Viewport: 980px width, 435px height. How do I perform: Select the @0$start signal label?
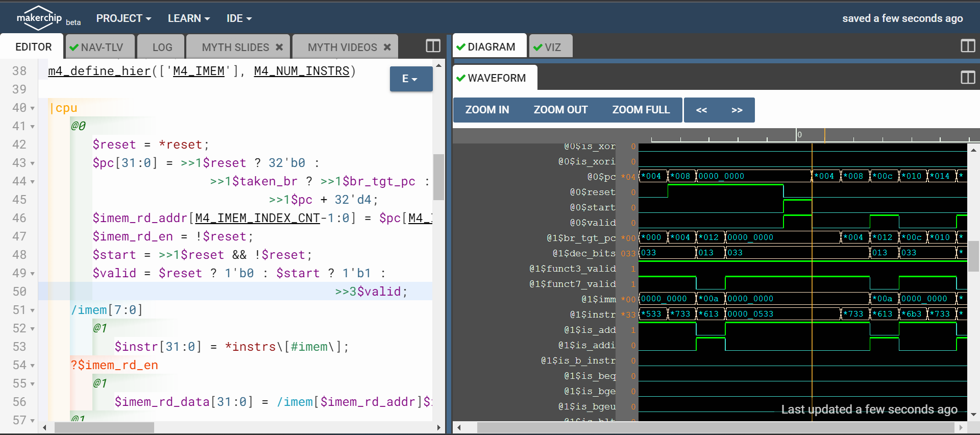pyautogui.click(x=592, y=207)
